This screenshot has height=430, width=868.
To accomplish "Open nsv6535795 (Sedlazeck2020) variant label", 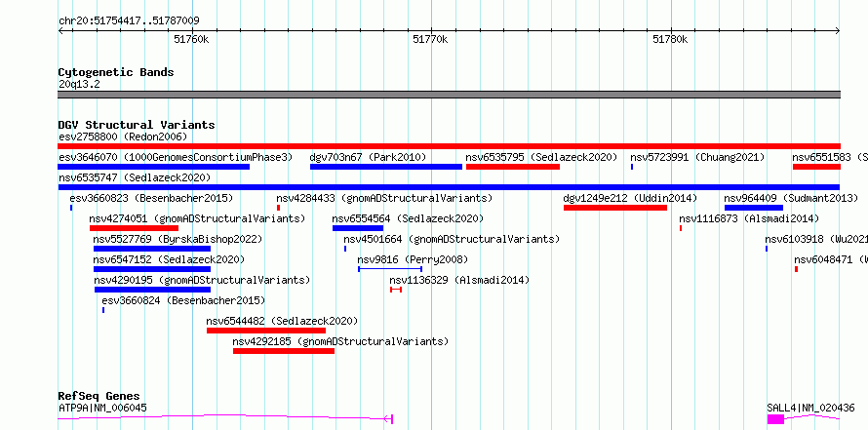I will point(541,157).
